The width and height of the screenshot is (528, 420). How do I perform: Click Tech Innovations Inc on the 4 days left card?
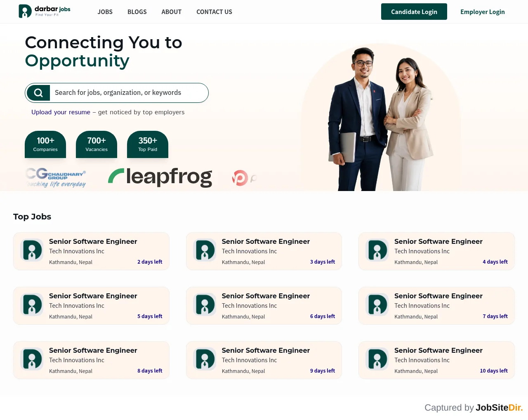coord(422,251)
